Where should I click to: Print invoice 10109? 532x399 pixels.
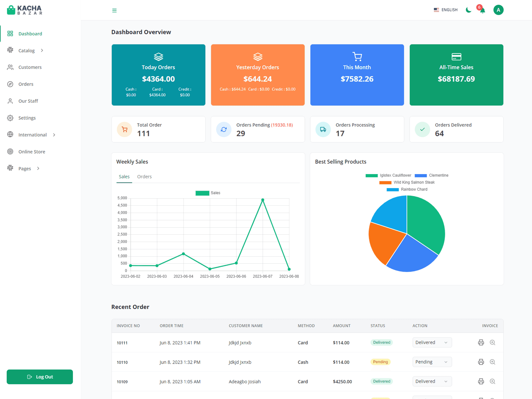(x=481, y=382)
